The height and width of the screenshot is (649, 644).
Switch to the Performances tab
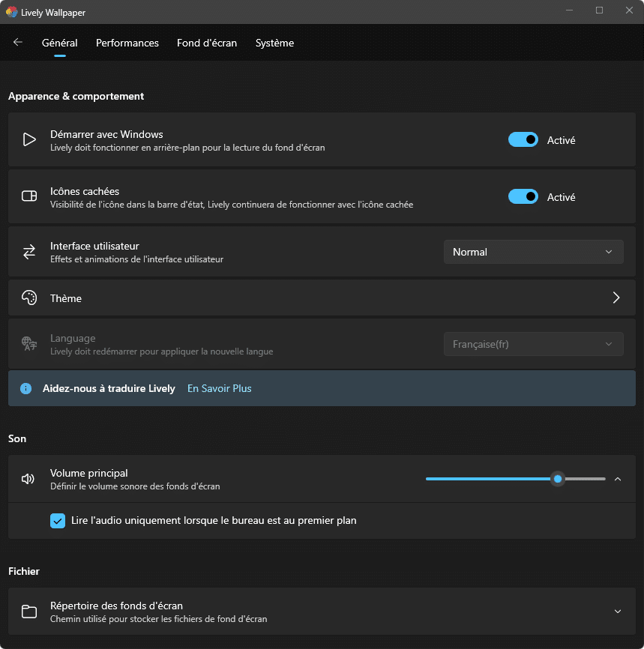127,43
